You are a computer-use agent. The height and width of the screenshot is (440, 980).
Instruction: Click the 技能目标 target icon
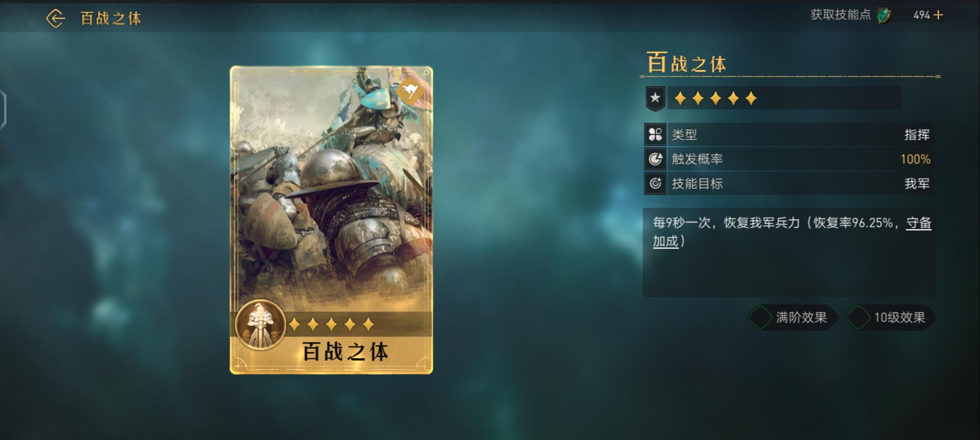655,183
